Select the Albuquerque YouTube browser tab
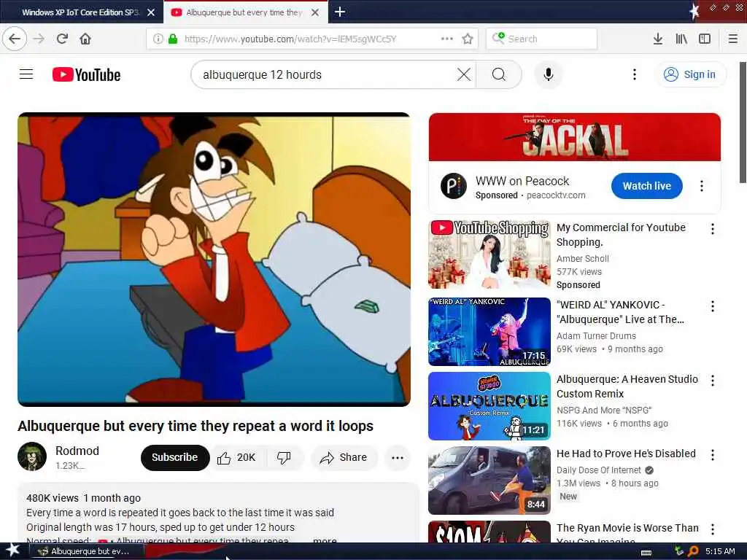 (245, 12)
